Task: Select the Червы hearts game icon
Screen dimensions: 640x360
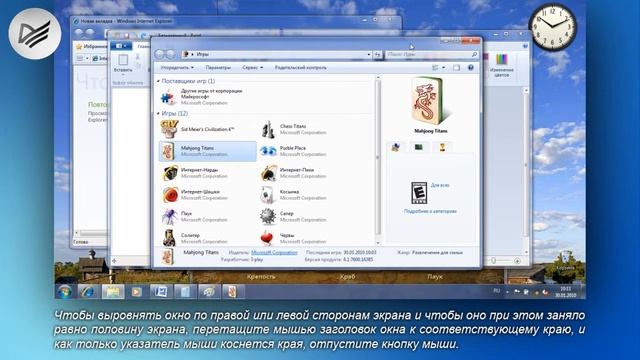Action: [267, 238]
